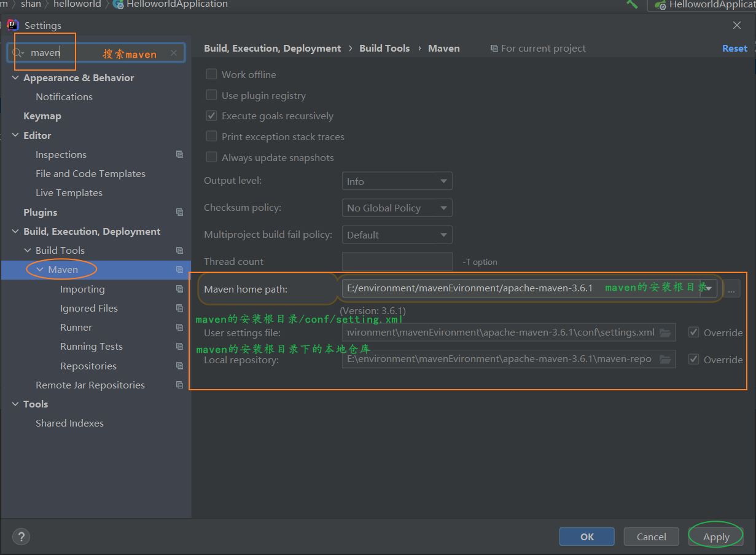Click the magnifier icon in the settings search box
The height and width of the screenshot is (555, 756).
point(18,53)
